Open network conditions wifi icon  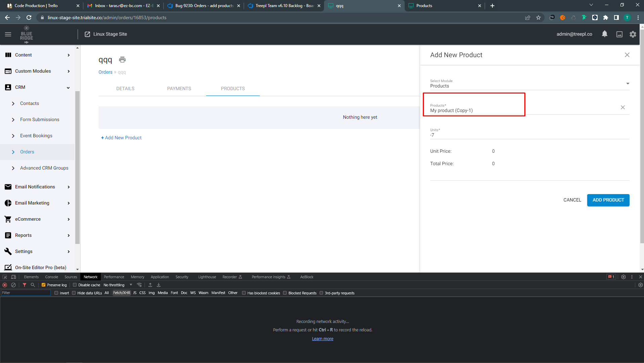pos(139,285)
